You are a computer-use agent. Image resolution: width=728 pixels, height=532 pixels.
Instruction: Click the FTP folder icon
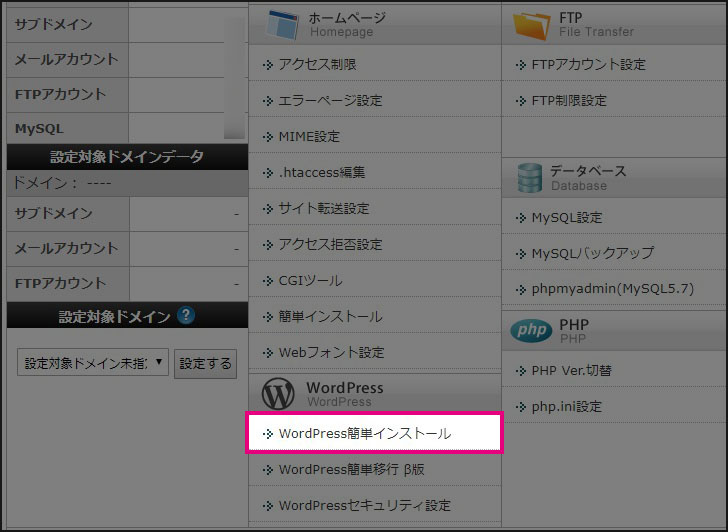tap(532, 26)
